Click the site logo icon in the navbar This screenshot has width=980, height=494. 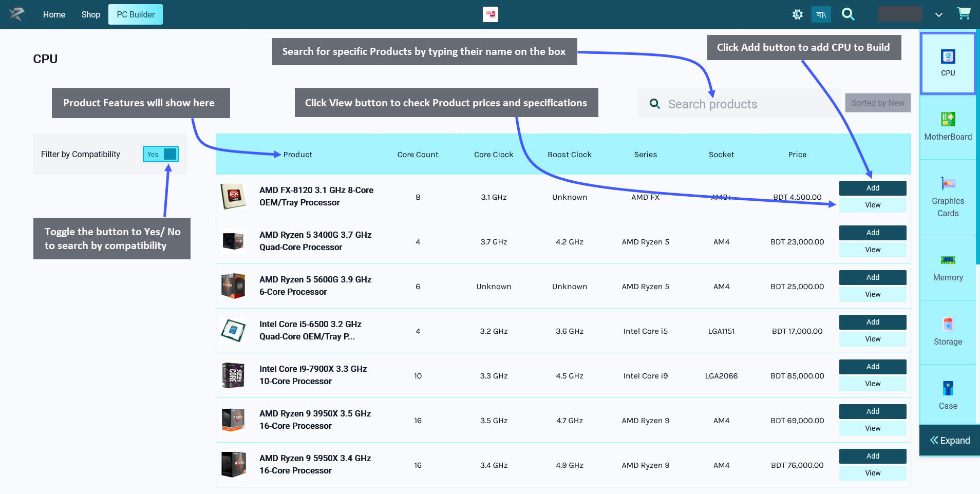click(x=16, y=14)
